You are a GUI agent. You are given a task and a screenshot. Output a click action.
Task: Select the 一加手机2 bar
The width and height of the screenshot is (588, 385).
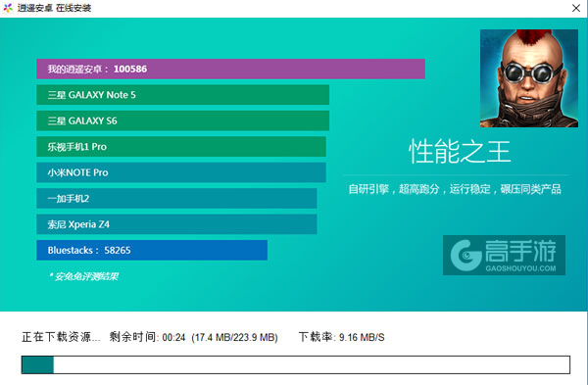pyautogui.click(x=176, y=198)
